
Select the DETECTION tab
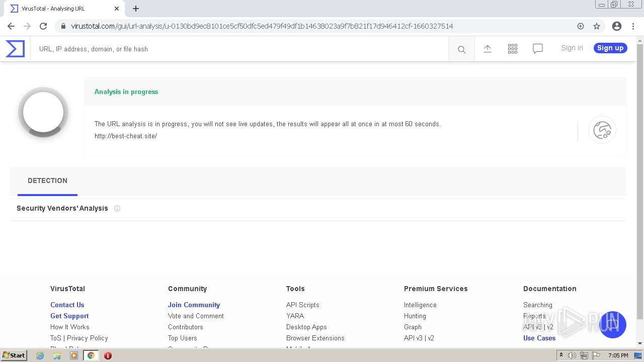click(47, 181)
